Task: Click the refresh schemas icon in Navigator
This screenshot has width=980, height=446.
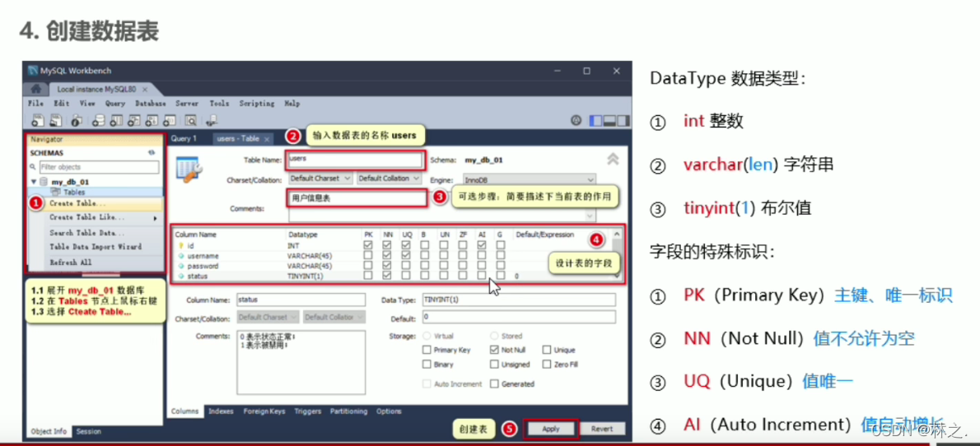Action: (x=151, y=152)
